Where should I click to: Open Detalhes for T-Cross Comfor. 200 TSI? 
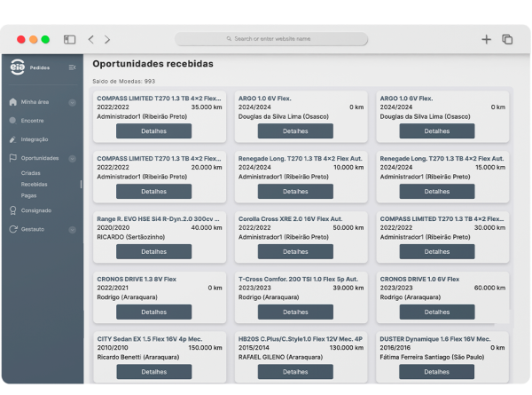tap(295, 312)
